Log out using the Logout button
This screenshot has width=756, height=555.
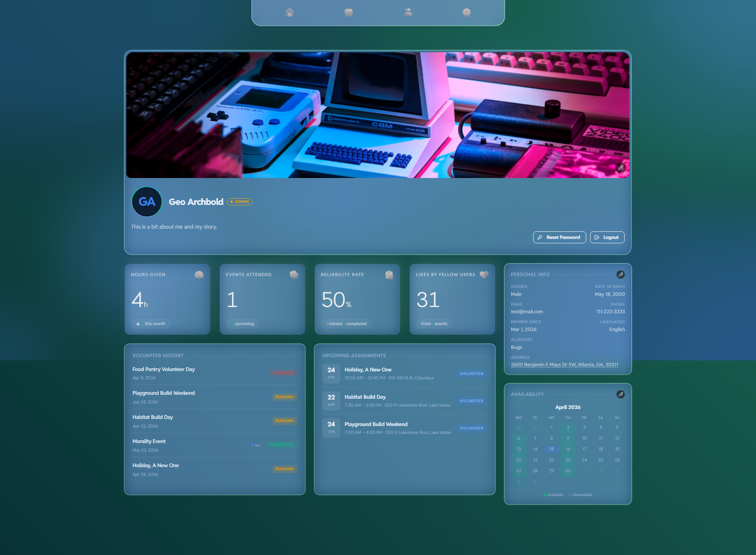[607, 237]
